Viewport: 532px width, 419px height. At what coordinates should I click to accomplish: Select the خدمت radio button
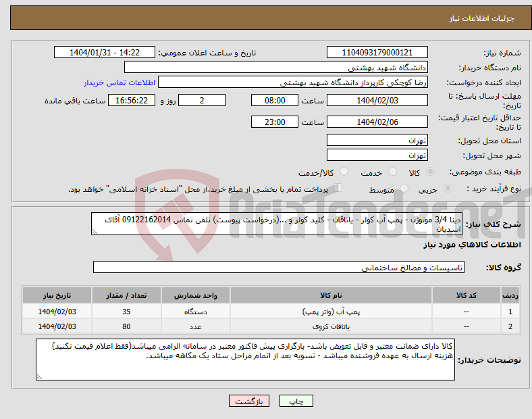[x=392, y=172]
